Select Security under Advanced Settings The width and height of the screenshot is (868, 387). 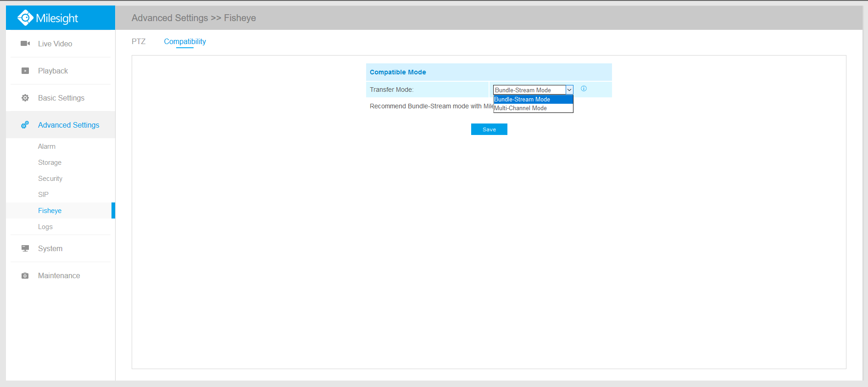pos(50,179)
